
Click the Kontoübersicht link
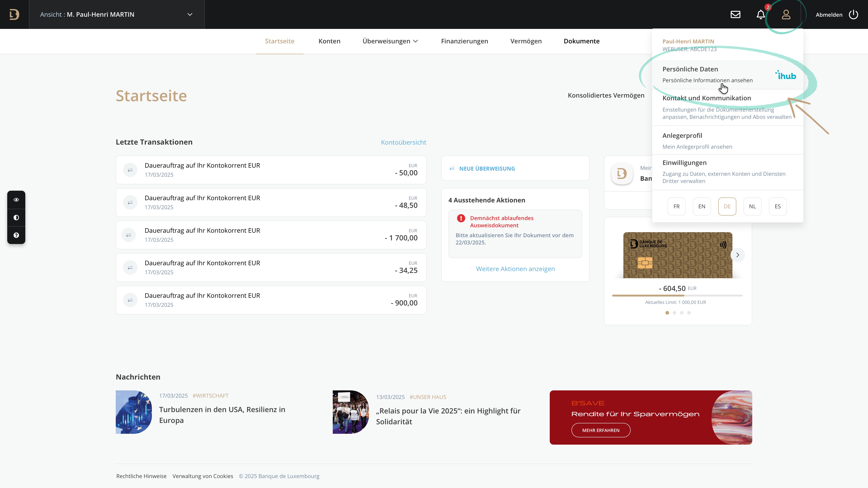tap(403, 142)
